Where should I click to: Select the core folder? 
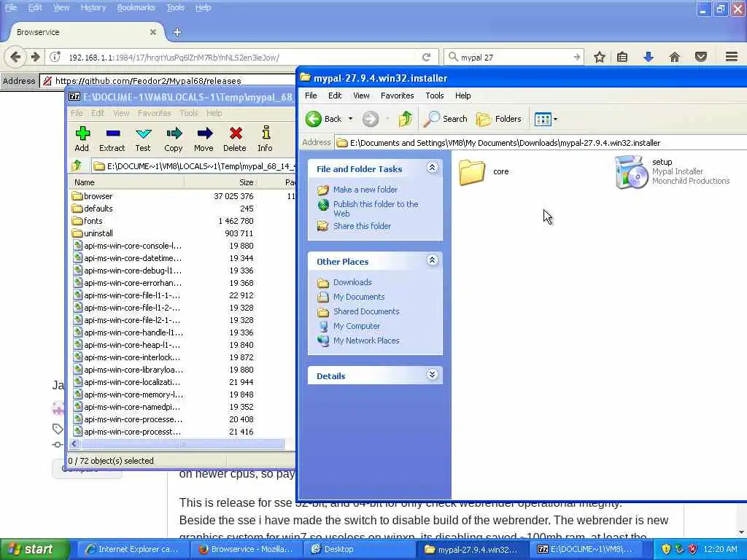pyautogui.click(x=484, y=172)
